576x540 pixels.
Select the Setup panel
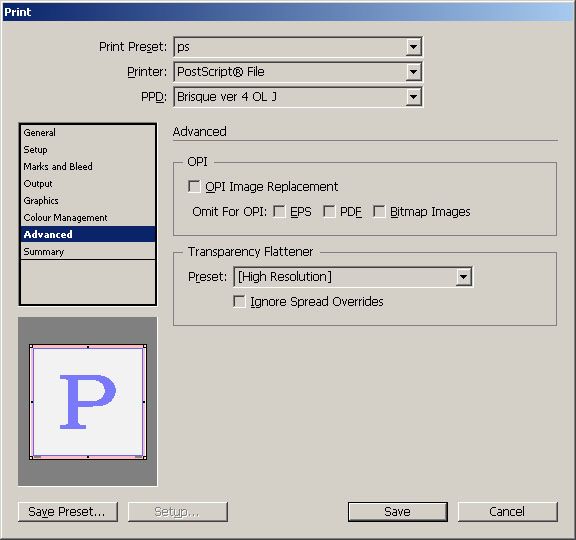88,150
